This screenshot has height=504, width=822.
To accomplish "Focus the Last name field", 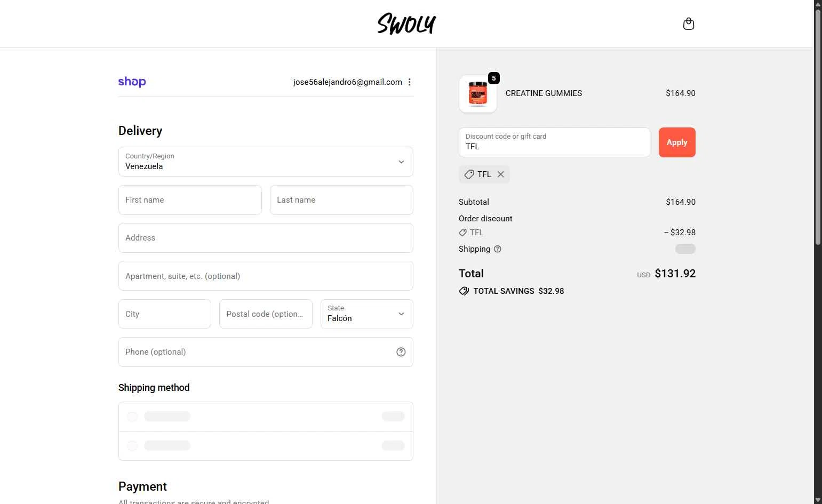I will (341, 200).
